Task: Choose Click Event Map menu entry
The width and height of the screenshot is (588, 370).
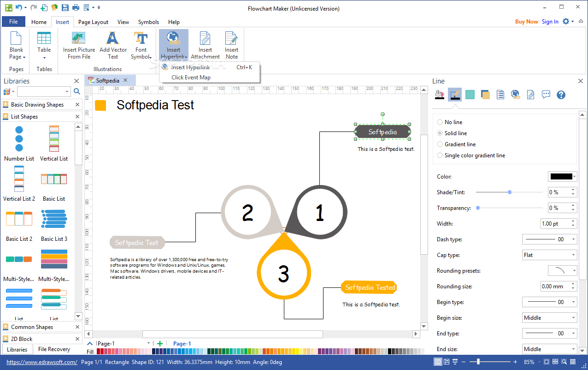Action: click(x=210, y=78)
